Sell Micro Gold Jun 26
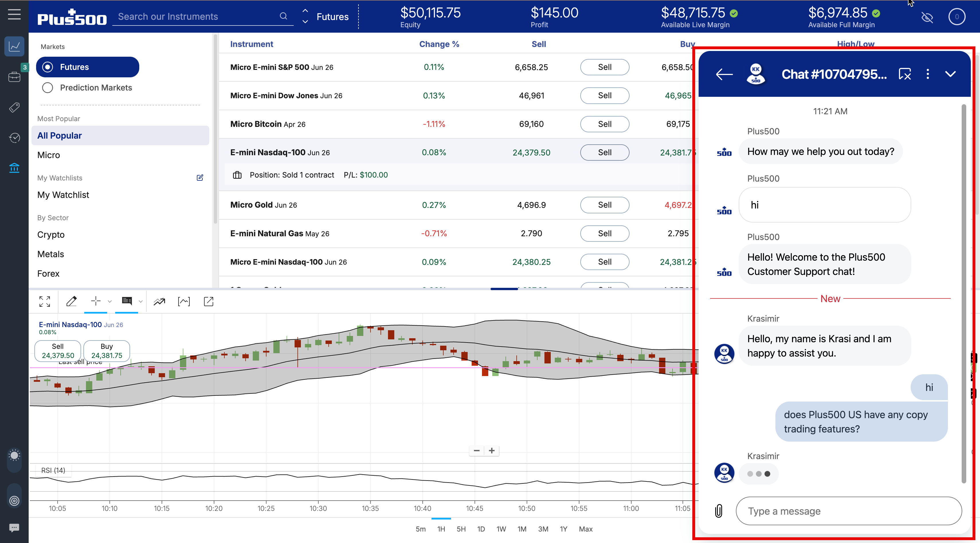980x543 pixels. 605,205
